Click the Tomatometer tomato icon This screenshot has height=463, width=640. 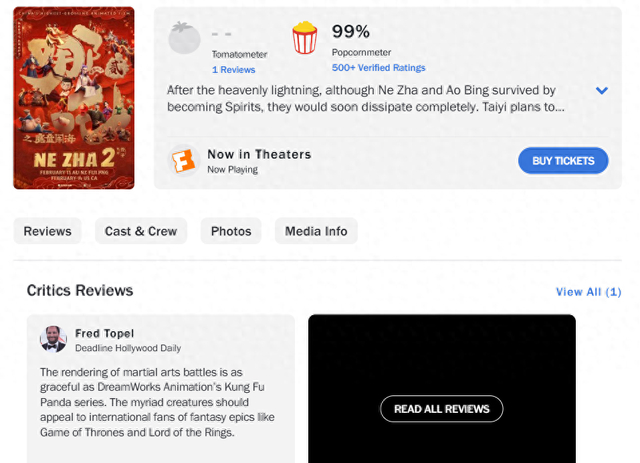184,37
